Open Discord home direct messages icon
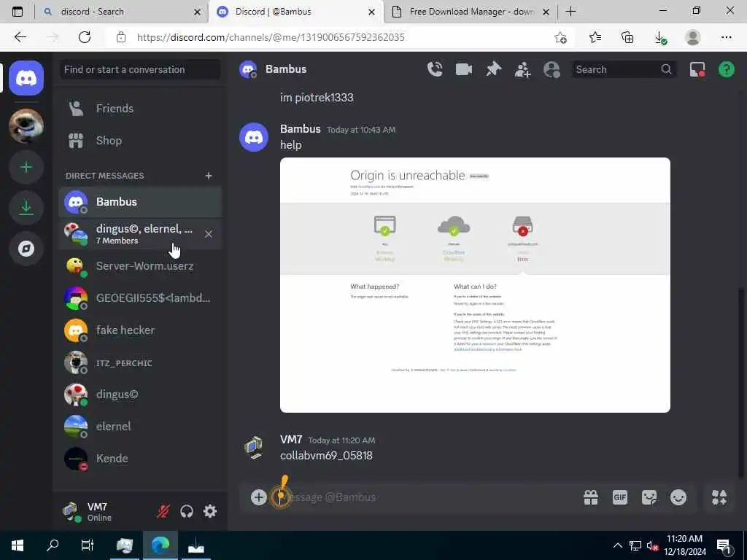The width and height of the screenshot is (747, 560). click(26, 78)
